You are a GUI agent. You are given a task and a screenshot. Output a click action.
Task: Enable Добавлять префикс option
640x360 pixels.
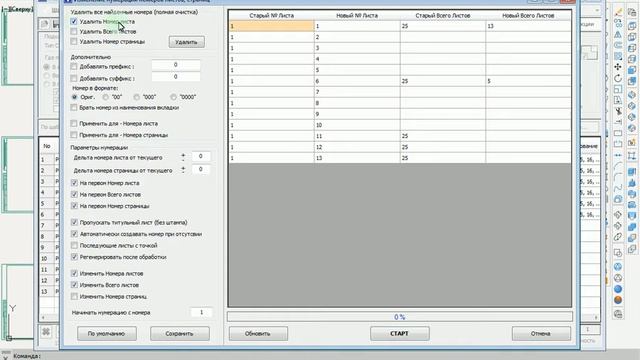(x=74, y=66)
